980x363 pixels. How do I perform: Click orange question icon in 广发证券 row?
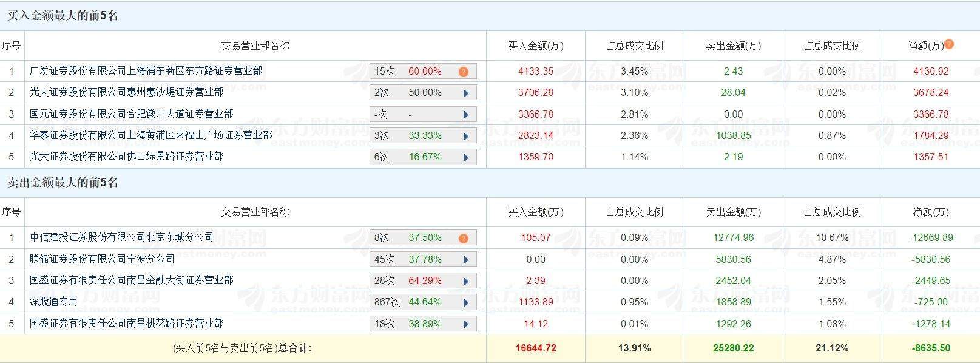point(464,72)
